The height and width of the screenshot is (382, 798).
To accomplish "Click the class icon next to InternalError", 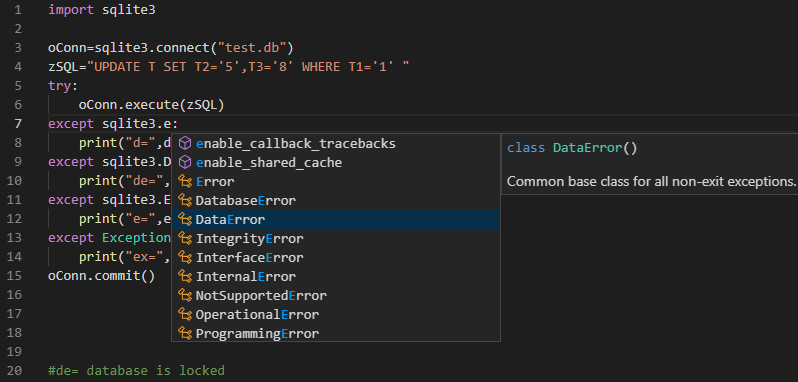I will [x=185, y=276].
